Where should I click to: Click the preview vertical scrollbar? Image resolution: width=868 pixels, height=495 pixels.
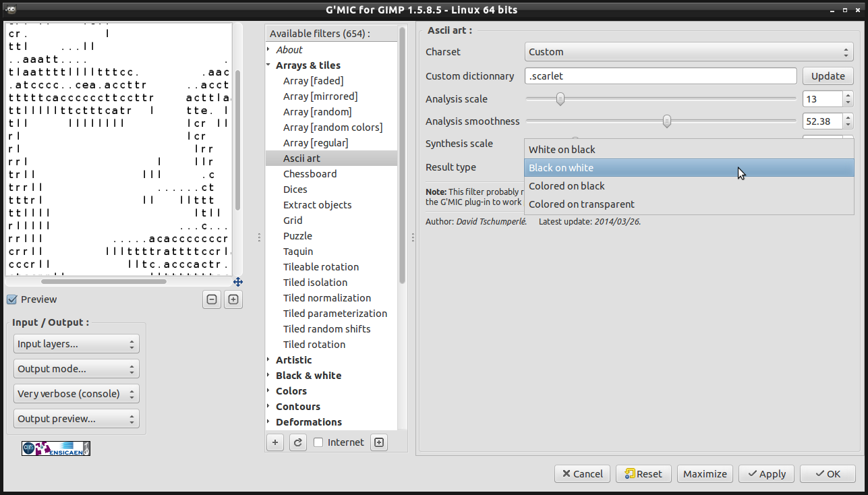(237, 140)
